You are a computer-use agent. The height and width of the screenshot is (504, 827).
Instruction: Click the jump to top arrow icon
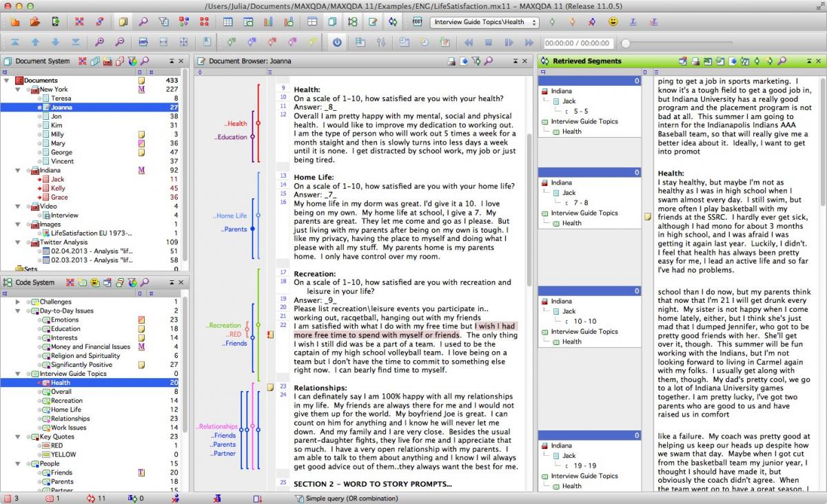pyautogui.click(x=14, y=42)
